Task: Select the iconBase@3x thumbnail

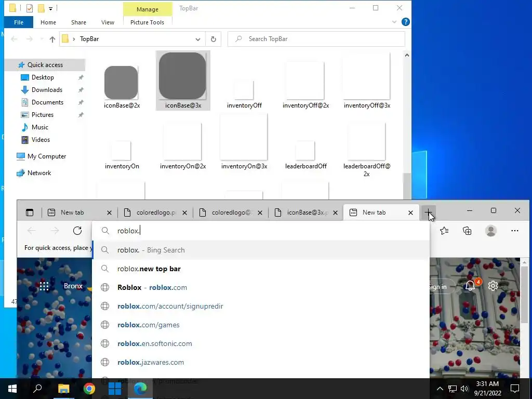Action: [x=183, y=81]
